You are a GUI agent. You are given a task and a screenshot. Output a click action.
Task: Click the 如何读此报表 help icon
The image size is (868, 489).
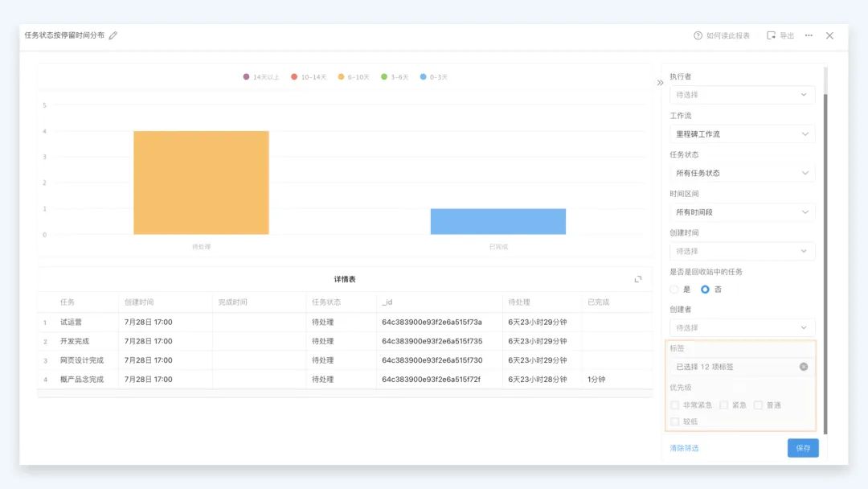698,35
